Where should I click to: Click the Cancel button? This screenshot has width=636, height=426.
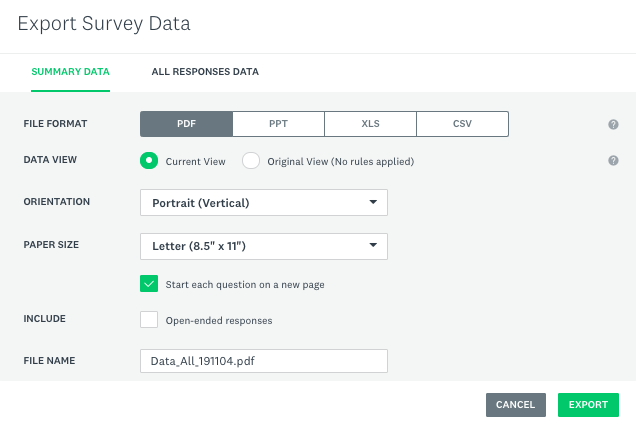pos(516,405)
